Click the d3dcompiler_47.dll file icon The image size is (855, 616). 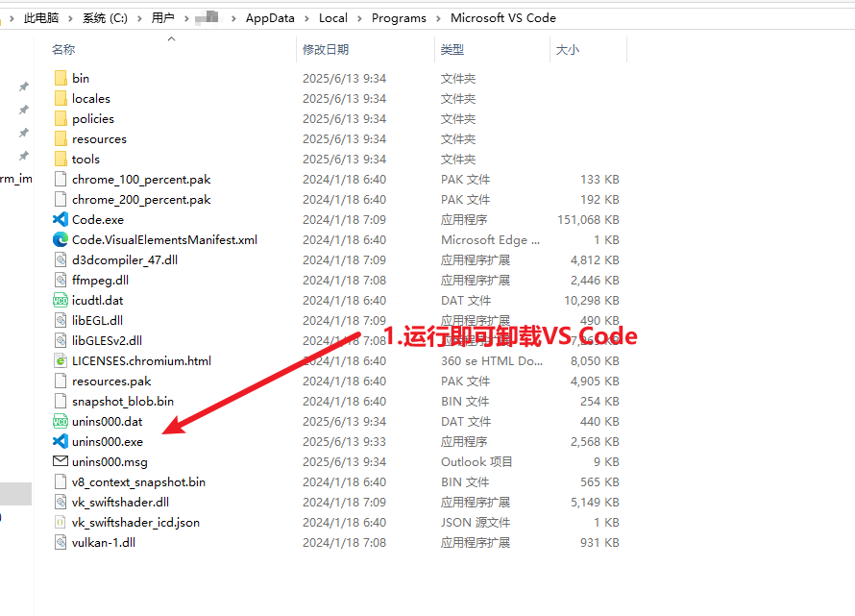tap(61, 259)
